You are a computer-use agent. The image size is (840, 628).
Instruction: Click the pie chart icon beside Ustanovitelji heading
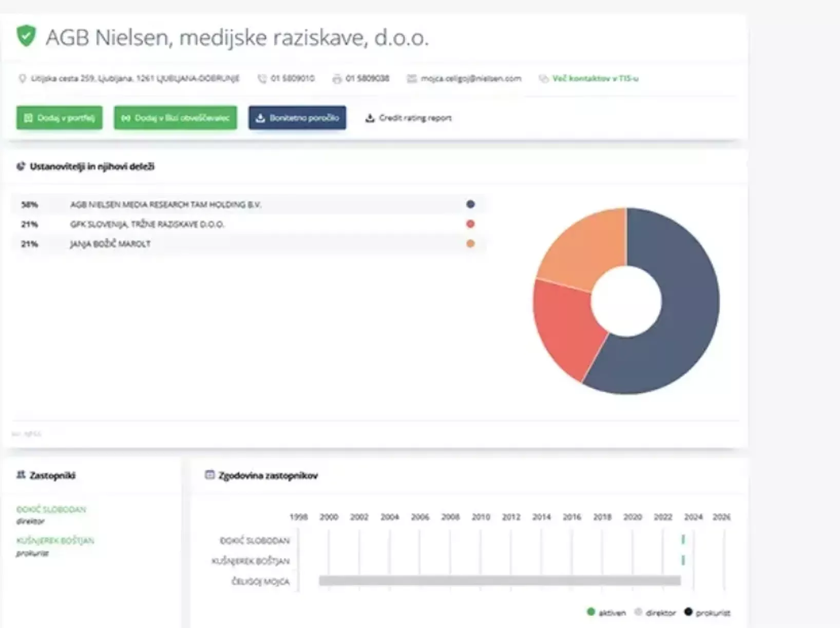click(21, 166)
